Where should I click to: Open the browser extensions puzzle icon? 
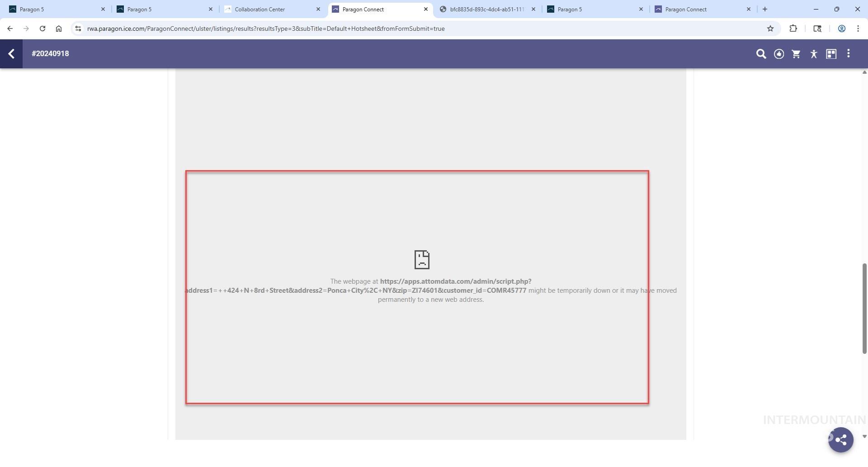coord(793,29)
